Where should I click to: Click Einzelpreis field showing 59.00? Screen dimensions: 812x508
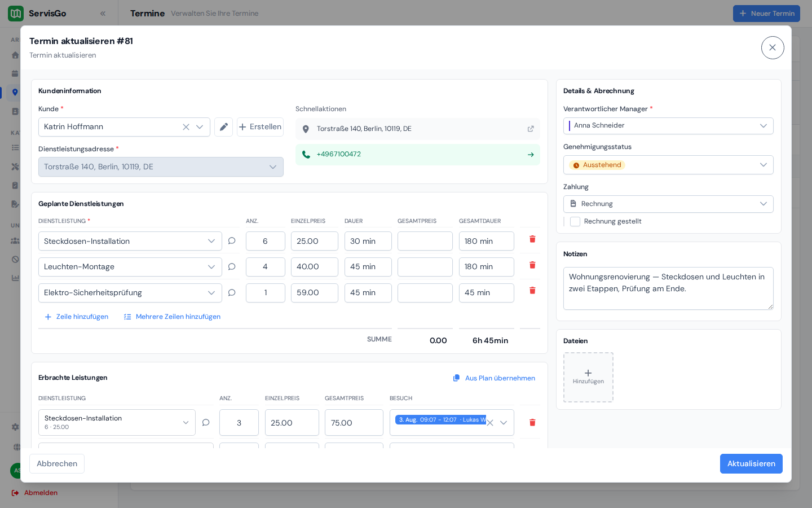[315, 293]
